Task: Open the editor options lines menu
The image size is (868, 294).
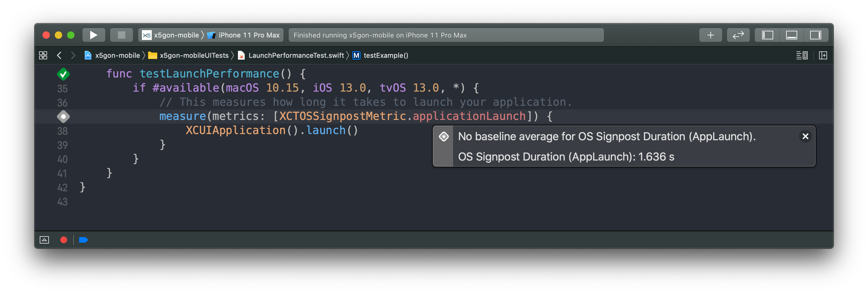Action: pyautogui.click(x=802, y=55)
